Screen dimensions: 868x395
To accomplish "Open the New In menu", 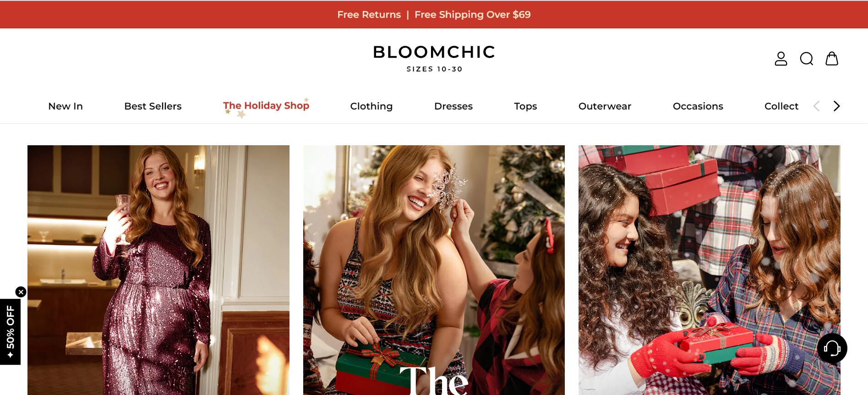I will point(66,106).
